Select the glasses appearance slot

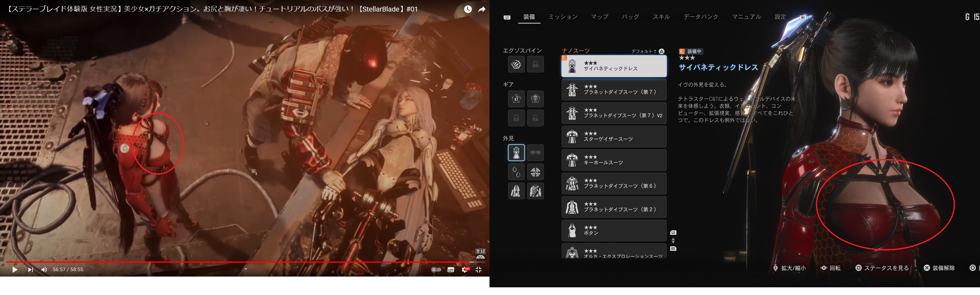pos(535,153)
